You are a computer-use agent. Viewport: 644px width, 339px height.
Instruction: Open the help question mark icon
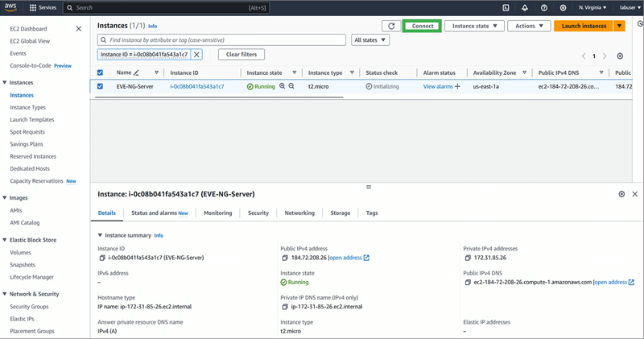click(544, 7)
